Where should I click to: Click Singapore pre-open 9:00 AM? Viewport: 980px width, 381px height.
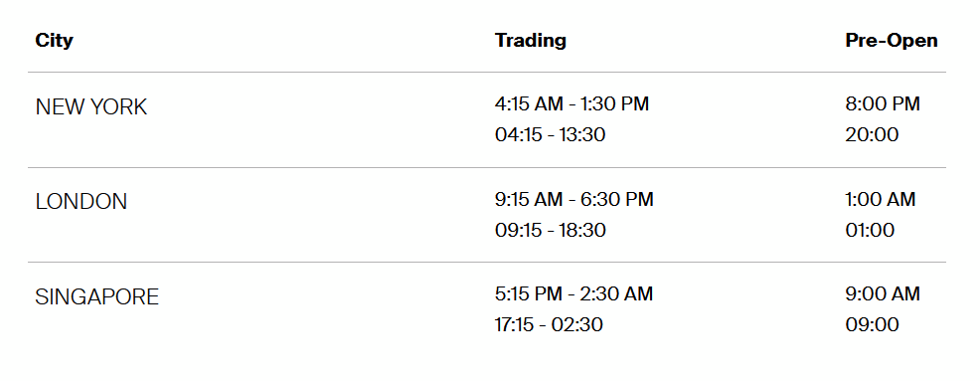pyautogui.click(x=883, y=293)
